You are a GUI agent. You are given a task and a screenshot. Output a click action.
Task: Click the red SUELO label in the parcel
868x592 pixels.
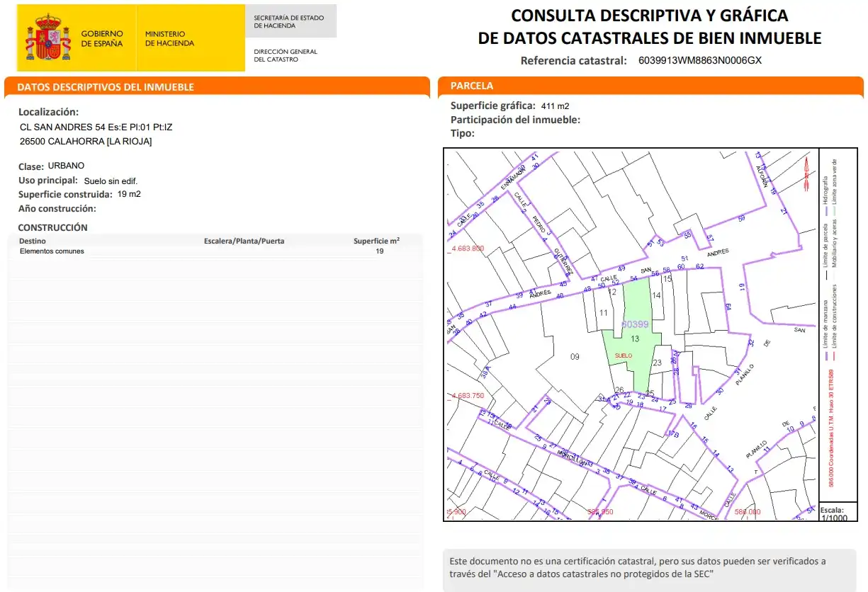point(624,355)
